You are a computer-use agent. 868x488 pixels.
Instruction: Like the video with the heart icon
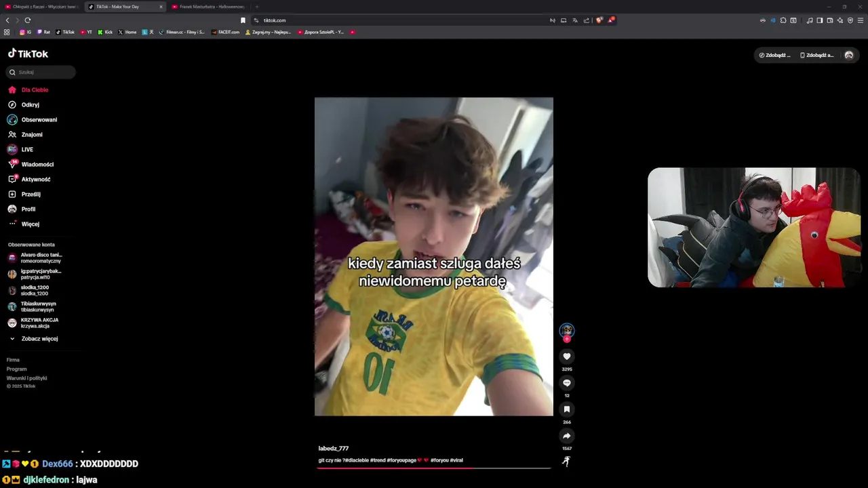(x=567, y=357)
